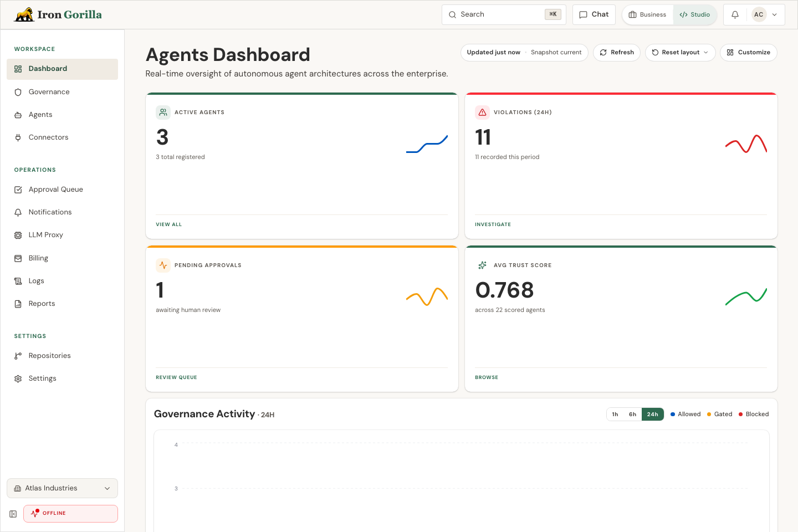Toggle the Blocked legend series
The width and height of the screenshot is (798, 532).
pyautogui.click(x=754, y=415)
